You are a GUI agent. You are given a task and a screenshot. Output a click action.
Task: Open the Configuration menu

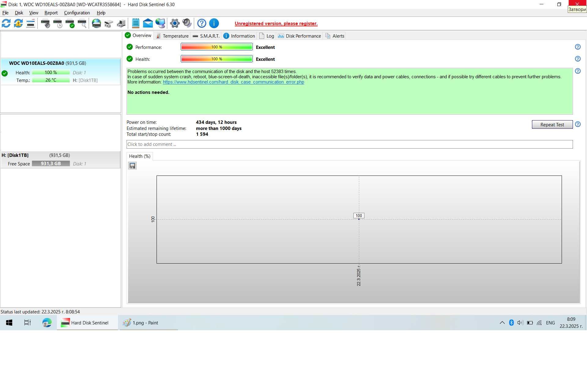coord(77,13)
